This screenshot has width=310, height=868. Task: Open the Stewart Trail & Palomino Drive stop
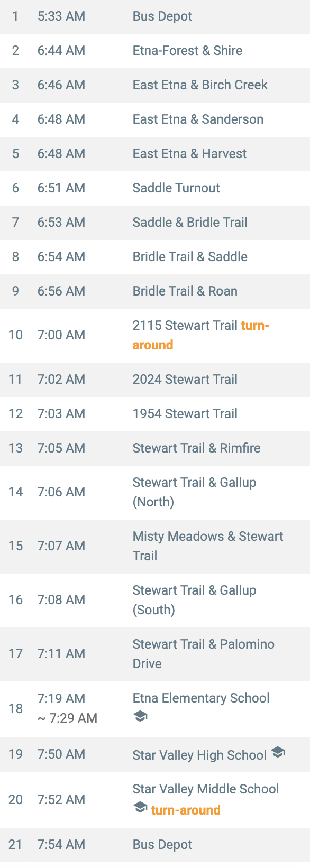155,654
